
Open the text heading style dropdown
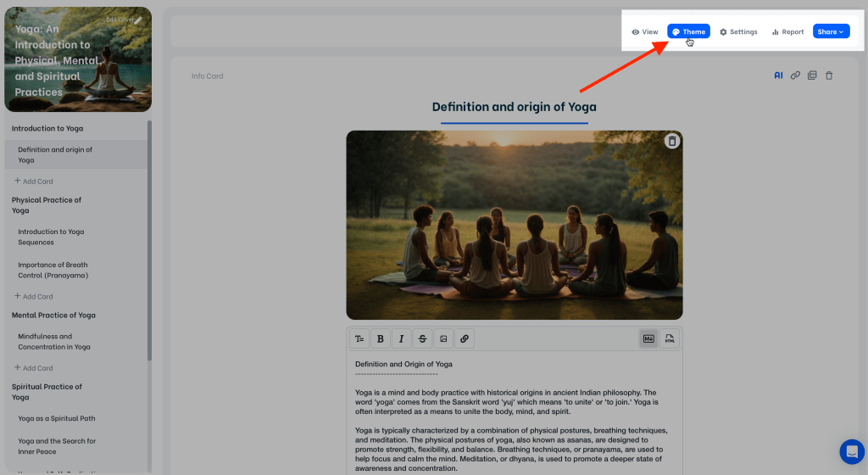coord(359,338)
